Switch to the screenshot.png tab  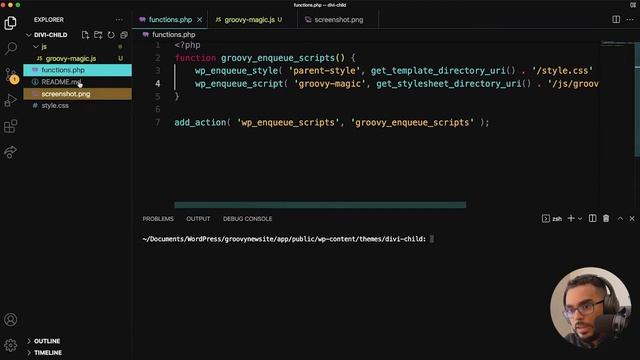(339, 20)
